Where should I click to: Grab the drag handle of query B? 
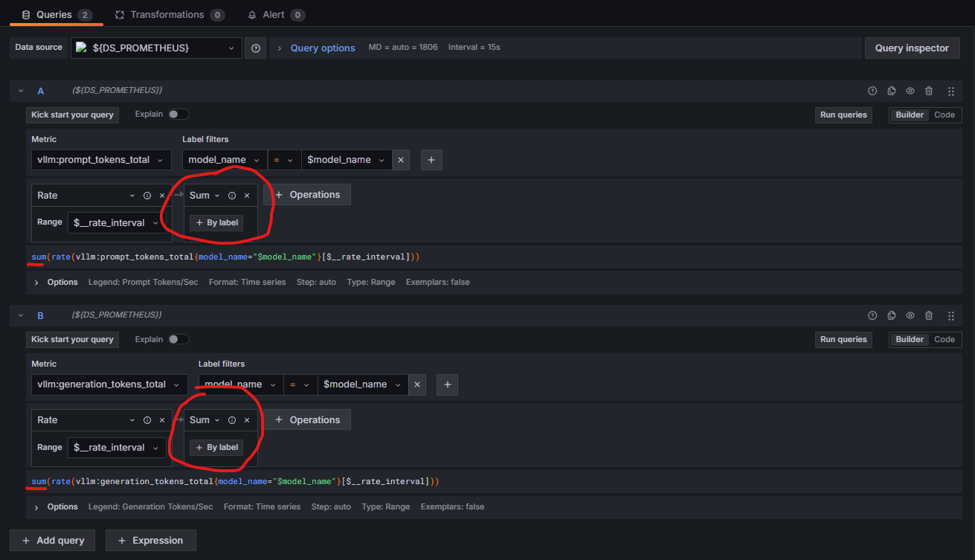(951, 315)
